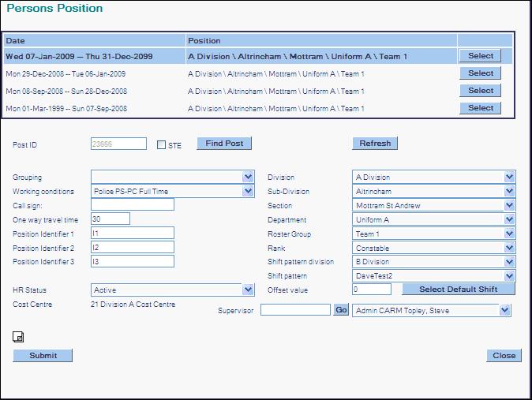Tick the STE checkbox

pos(162,145)
